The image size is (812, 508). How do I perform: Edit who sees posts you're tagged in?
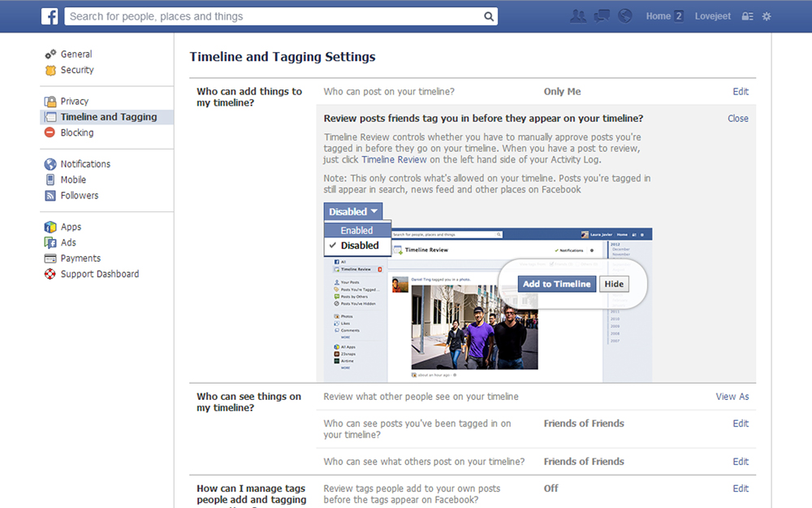741,423
